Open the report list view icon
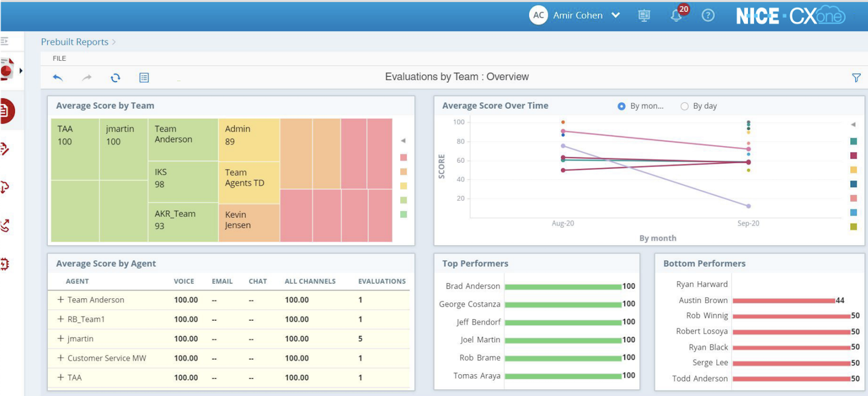The height and width of the screenshot is (396, 868). coord(144,78)
